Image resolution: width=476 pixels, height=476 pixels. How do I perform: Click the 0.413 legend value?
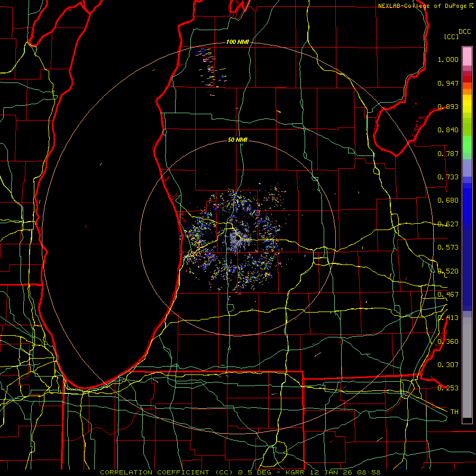[x=448, y=318]
